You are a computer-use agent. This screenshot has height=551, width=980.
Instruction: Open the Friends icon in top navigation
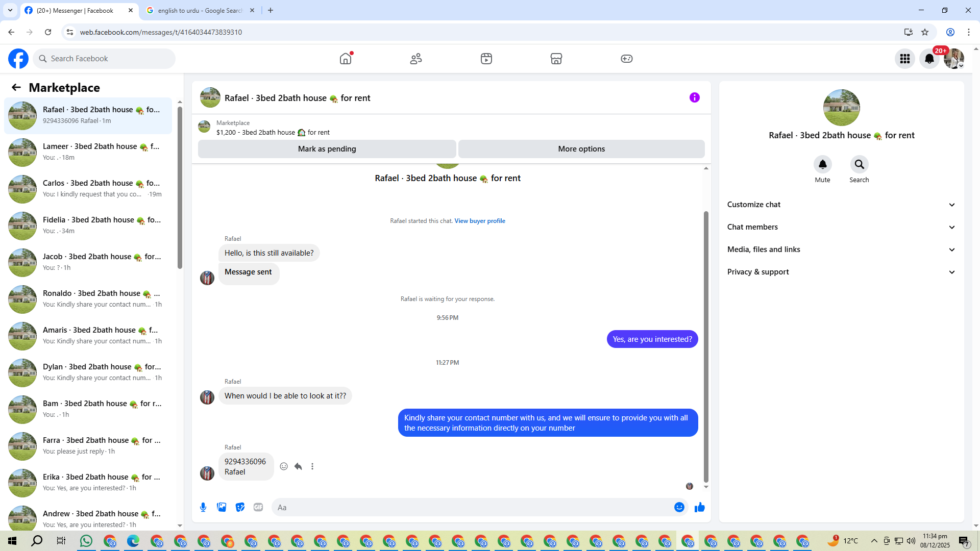click(416, 59)
